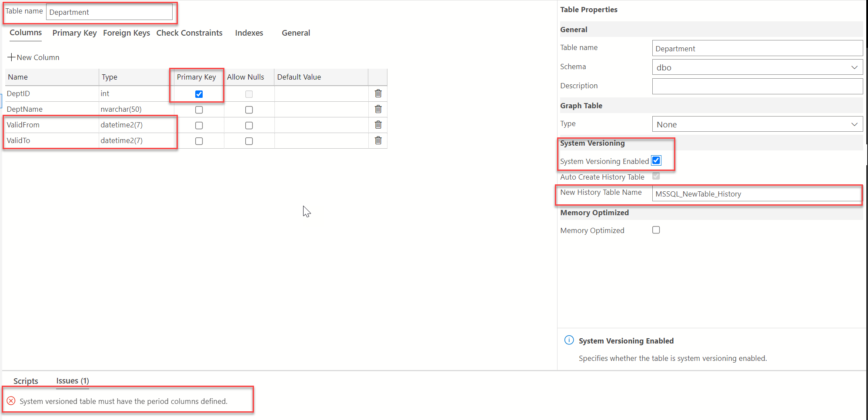Enable the Memory Optimized checkbox
Viewport: 868px width, 420px height.
click(x=656, y=230)
